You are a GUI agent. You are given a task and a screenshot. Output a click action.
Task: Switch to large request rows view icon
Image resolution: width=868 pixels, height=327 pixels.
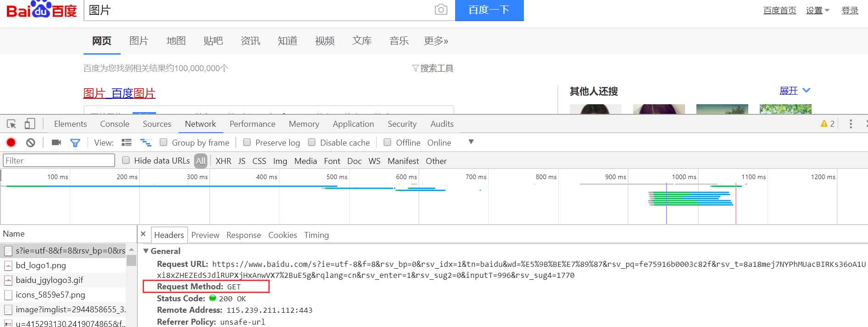pos(127,143)
